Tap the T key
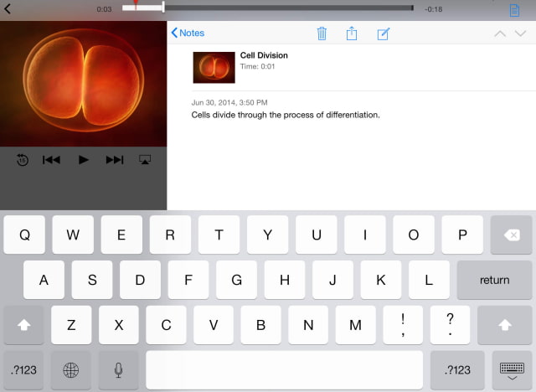 (219, 235)
